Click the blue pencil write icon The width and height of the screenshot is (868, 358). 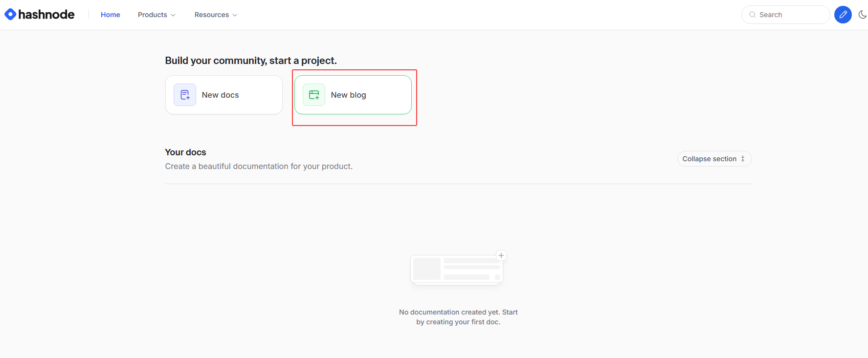coord(843,15)
